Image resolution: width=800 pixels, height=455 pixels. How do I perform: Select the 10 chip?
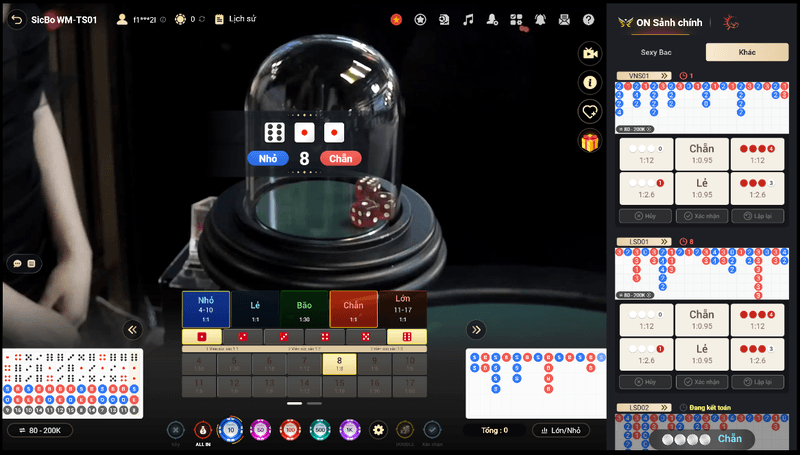click(x=231, y=430)
